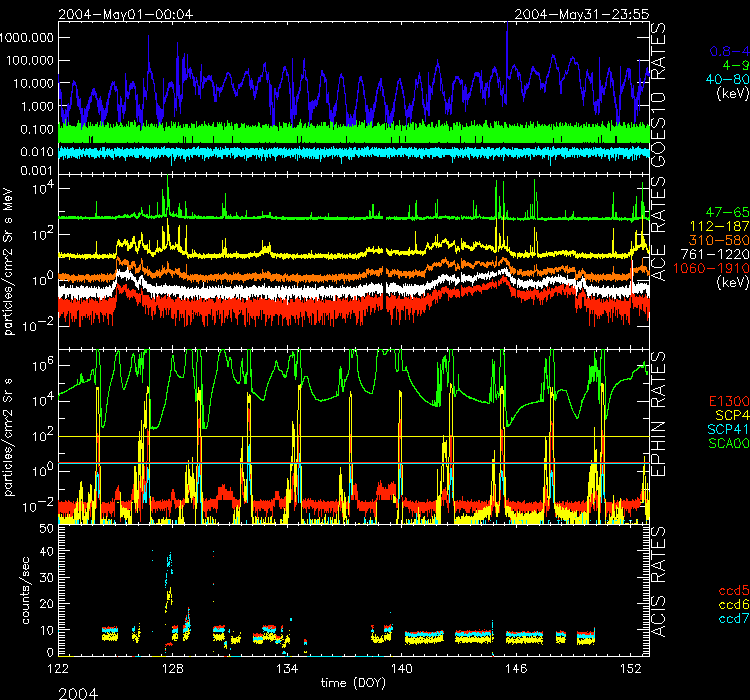Select the 140 tick on the time axis
The image size is (750, 700).
402,667
